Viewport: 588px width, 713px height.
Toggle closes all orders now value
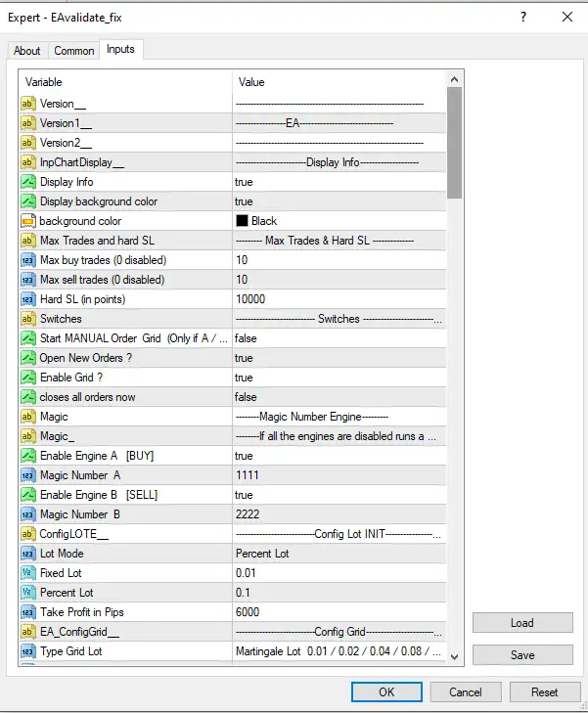[x=338, y=397]
